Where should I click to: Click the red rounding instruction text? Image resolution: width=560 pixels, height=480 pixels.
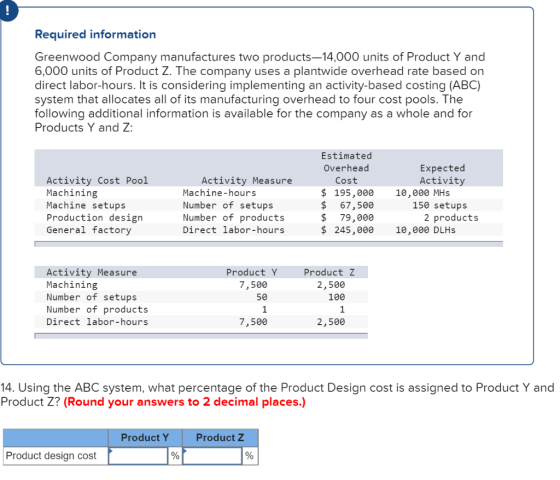coord(185,402)
